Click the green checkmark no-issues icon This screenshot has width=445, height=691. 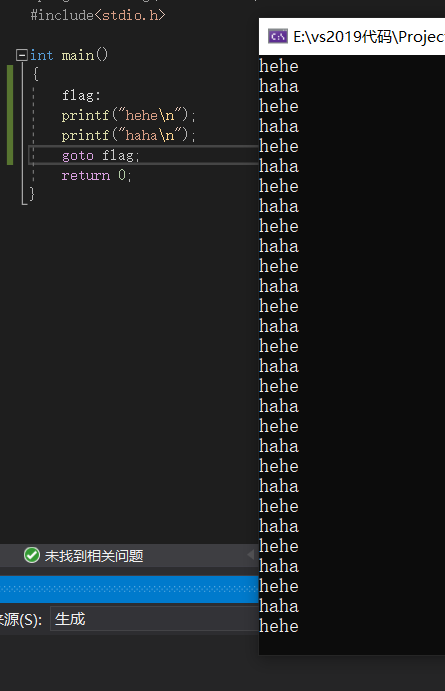pyautogui.click(x=32, y=555)
